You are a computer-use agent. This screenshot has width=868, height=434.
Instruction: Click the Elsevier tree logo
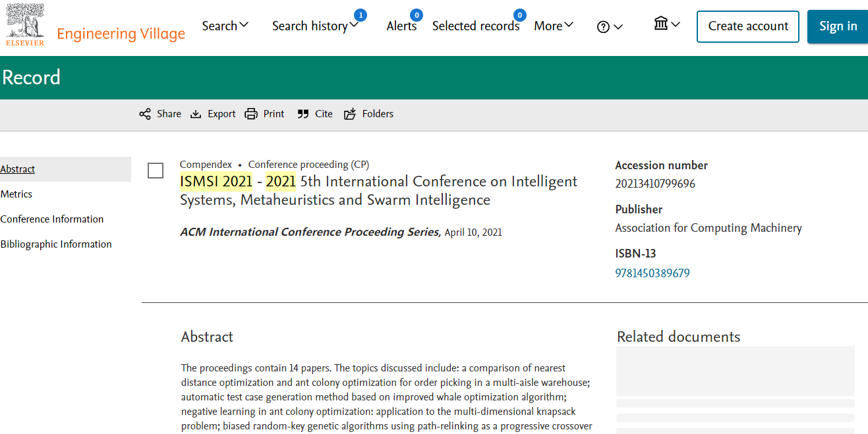[x=25, y=25]
